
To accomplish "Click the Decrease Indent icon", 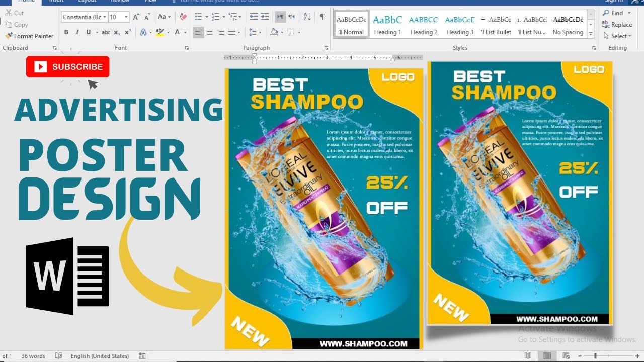I will (254, 17).
